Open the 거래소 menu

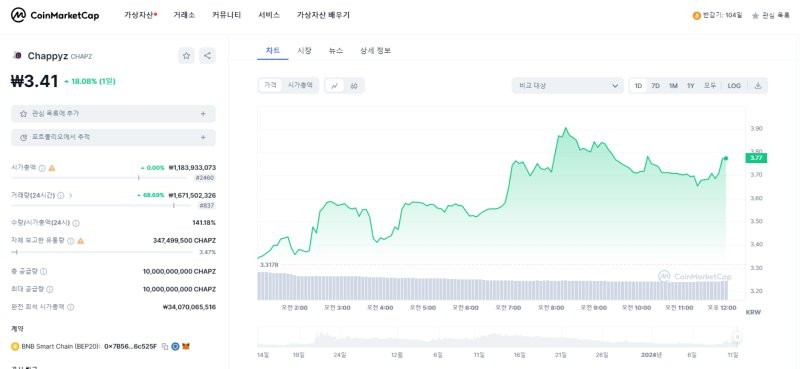pos(184,15)
